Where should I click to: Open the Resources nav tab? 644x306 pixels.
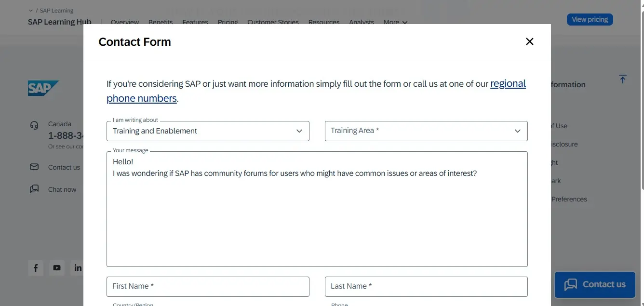(324, 22)
